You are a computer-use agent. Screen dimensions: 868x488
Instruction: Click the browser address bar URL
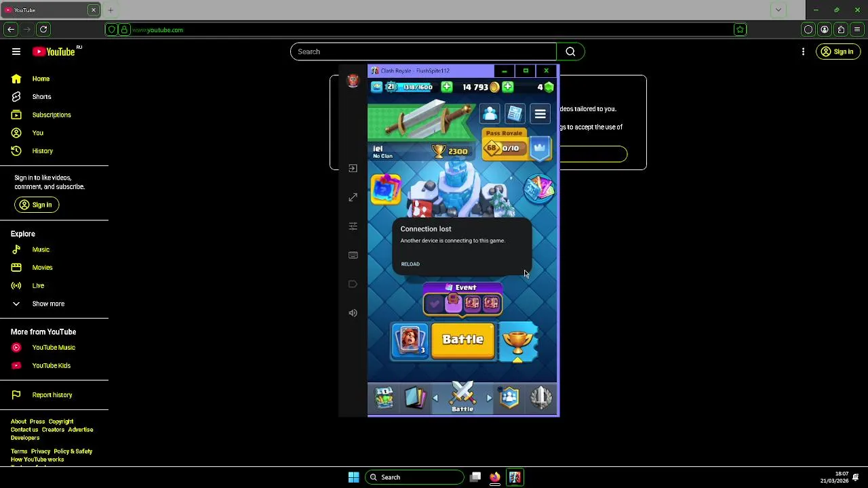coord(157,30)
